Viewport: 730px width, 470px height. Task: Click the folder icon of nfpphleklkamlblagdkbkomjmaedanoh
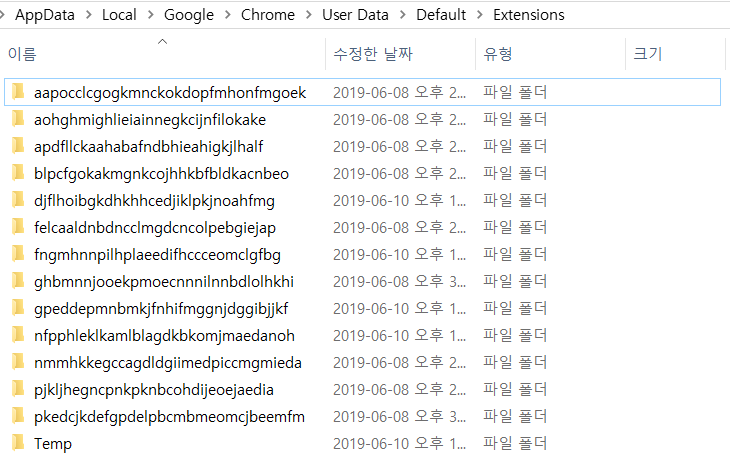click(x=18, y=334)
